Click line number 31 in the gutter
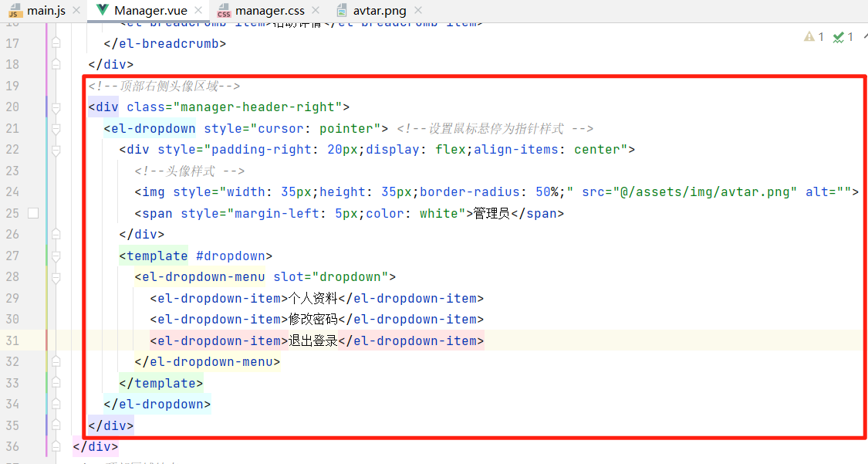 (12, 340)
